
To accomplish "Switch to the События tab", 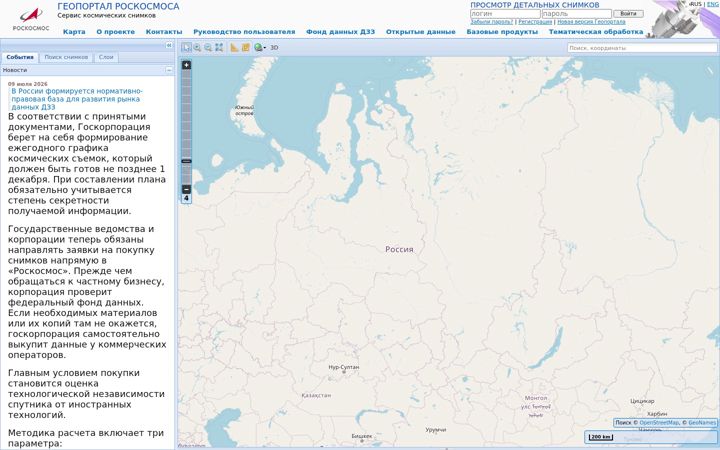I will tap(20, 57).
